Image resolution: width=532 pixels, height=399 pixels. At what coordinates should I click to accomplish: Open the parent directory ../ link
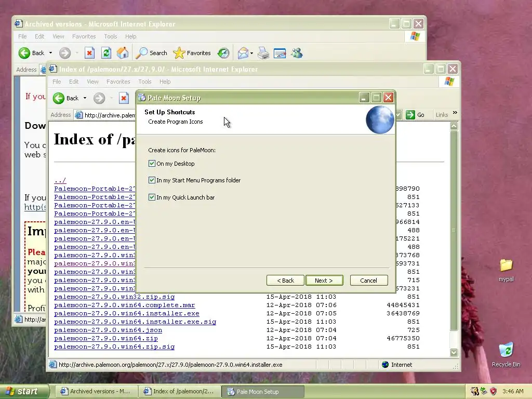point(60,180)
